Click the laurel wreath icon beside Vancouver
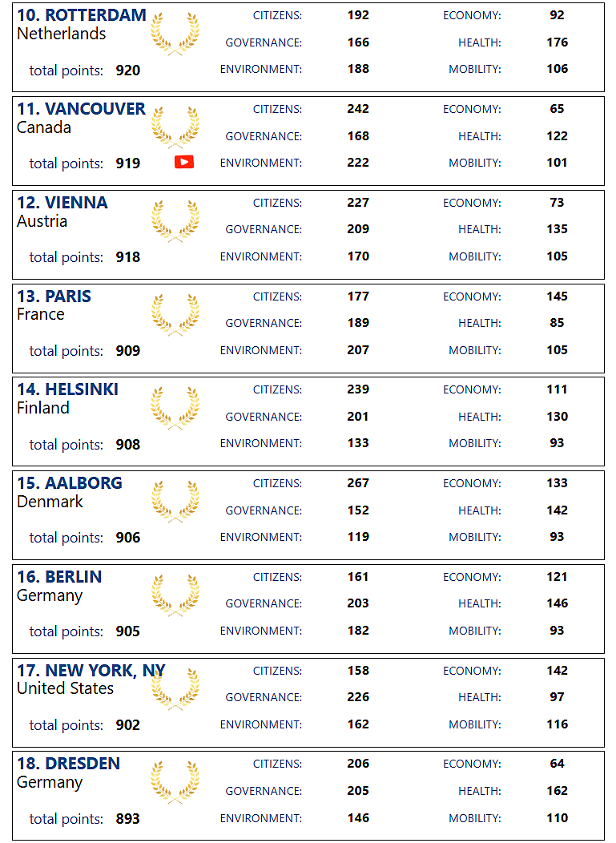 [x=175, y=128]
